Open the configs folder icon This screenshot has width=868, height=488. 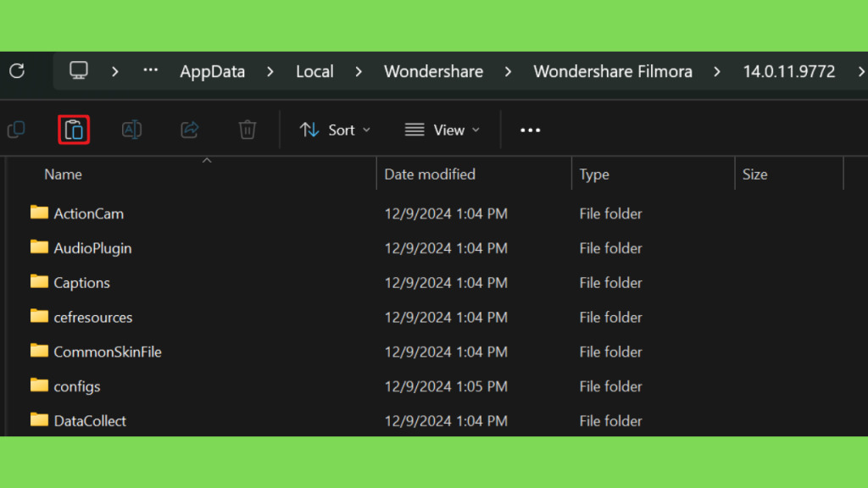pyautogui.click(x=39, y=385)
